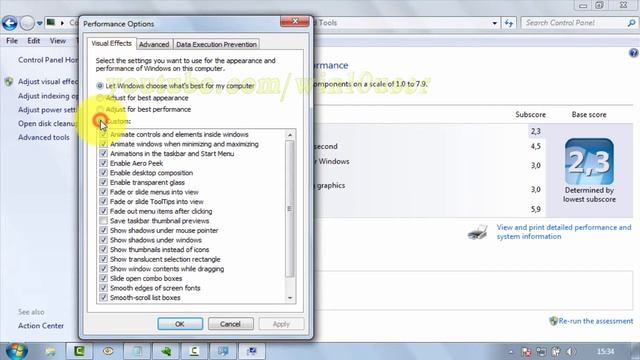The width and height of the screenshot is (640, 360).
Task: Click the OK button
Action: click(x=180, y=324)
